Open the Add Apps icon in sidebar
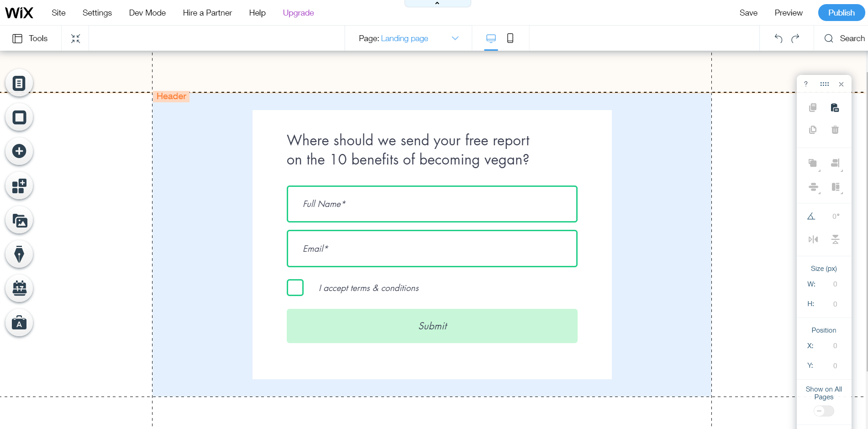868x429 pixels. (x=19, y=186)
